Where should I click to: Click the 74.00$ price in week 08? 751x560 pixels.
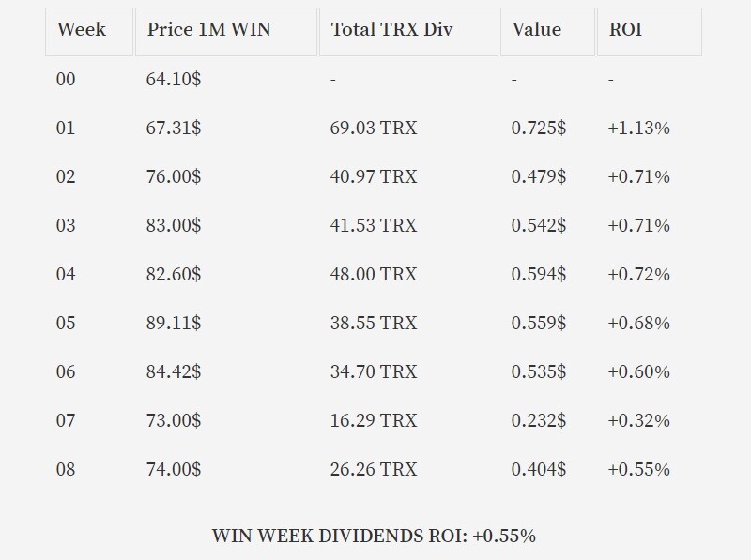[174, 470]
